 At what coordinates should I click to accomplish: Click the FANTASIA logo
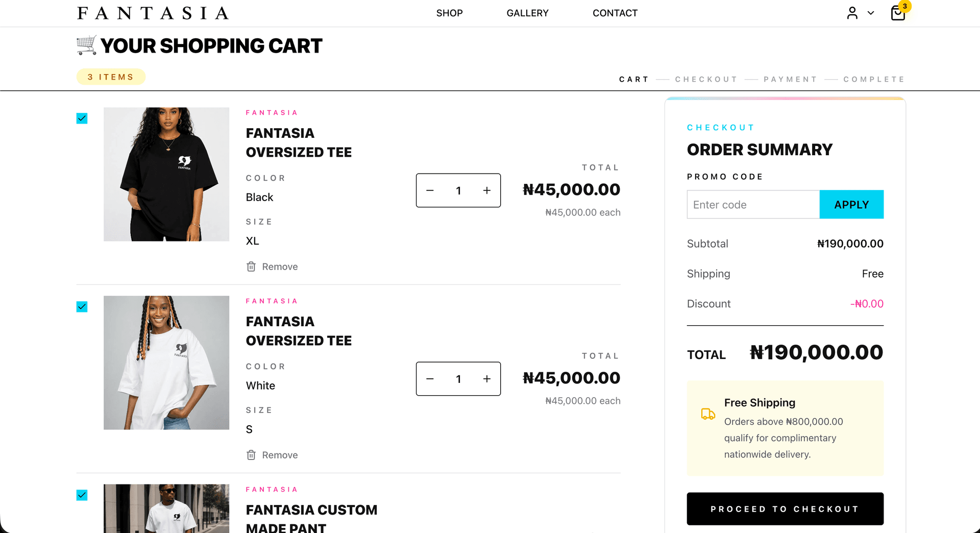tap(153, 13)
